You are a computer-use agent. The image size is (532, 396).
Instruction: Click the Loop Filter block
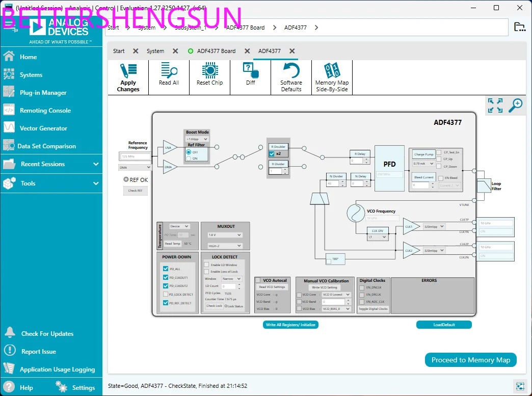pos(484,186)
